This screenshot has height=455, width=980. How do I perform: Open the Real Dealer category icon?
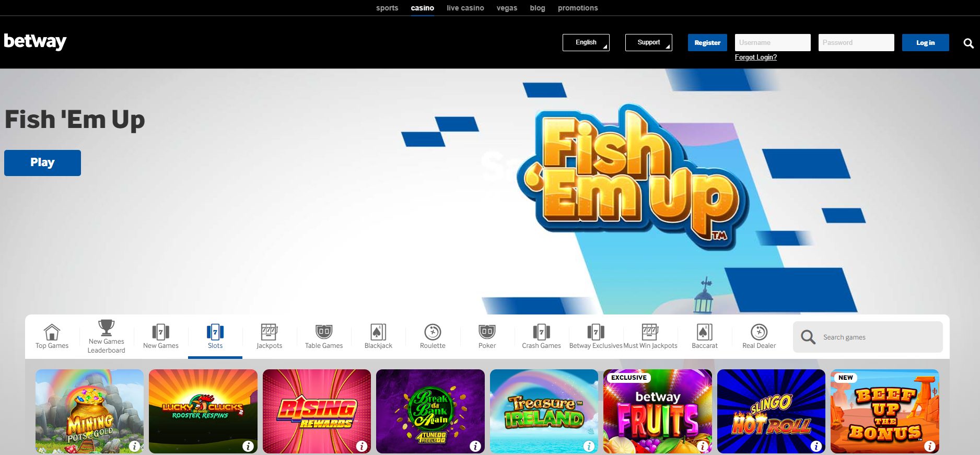tap(759, 332)
